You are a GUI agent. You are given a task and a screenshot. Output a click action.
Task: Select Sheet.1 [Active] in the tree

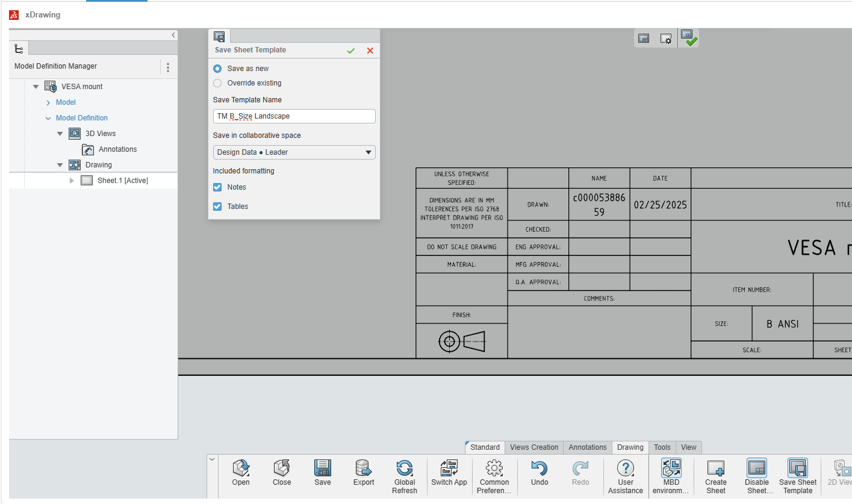(123, 181)
